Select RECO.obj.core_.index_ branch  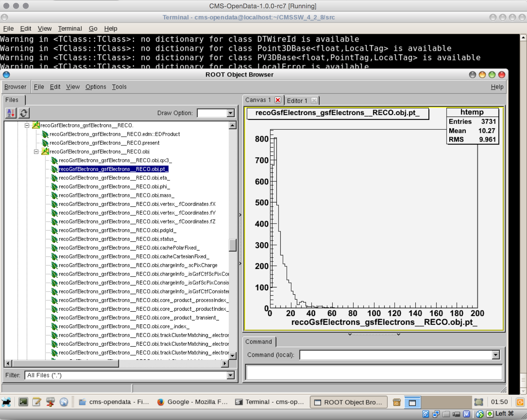(124, 327)
